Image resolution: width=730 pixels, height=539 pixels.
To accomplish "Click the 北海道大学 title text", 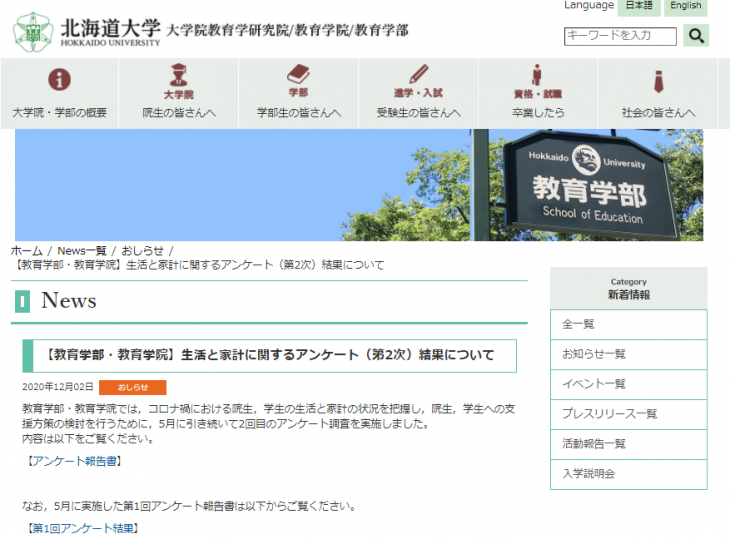I will click(110, 28).
